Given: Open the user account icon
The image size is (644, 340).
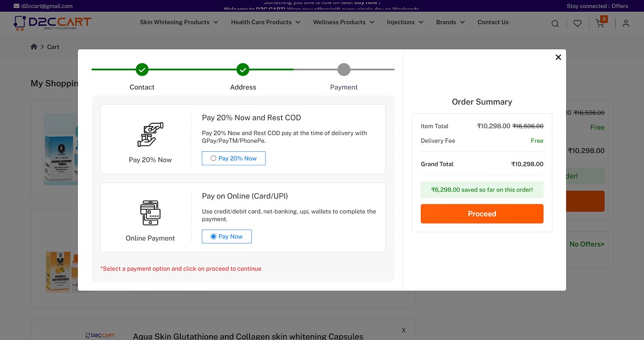Looking at the screenshot, I should [626, 23].
